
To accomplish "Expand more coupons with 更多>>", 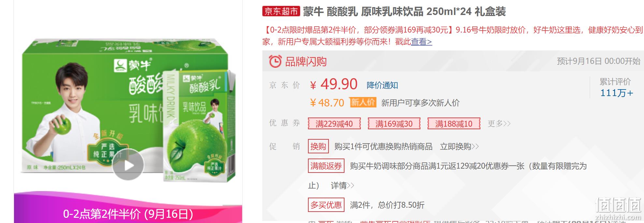I will (499, 124).
